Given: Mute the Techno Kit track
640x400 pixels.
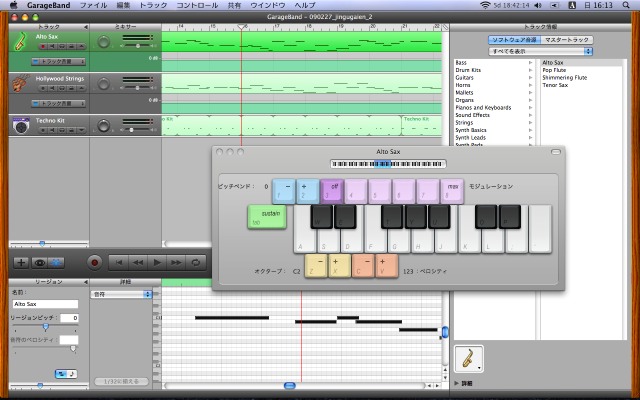Looking at the screenshot, I should click(52, 130).
